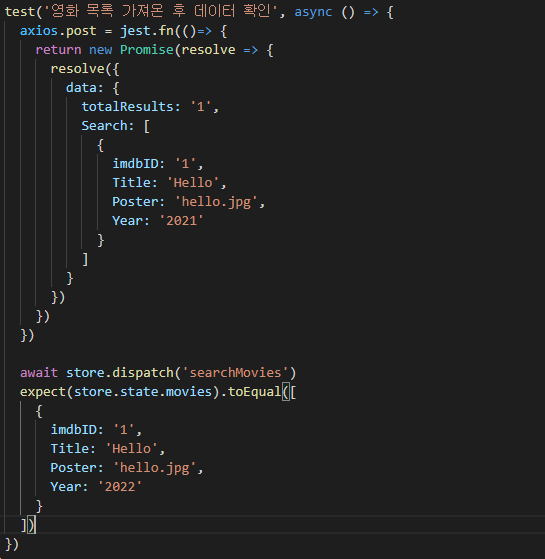Click 'resolve({' call line

[85, 69]
